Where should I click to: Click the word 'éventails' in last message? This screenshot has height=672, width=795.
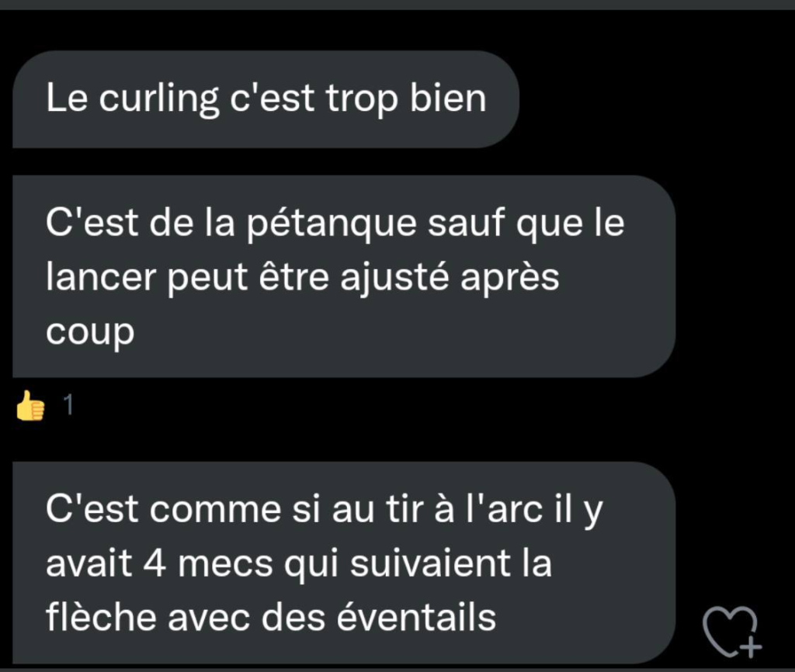point(416,617)
